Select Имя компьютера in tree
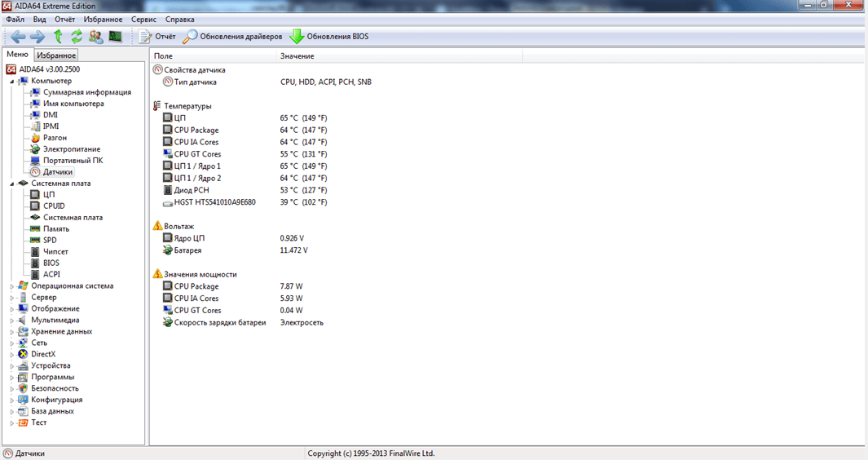 73,104
